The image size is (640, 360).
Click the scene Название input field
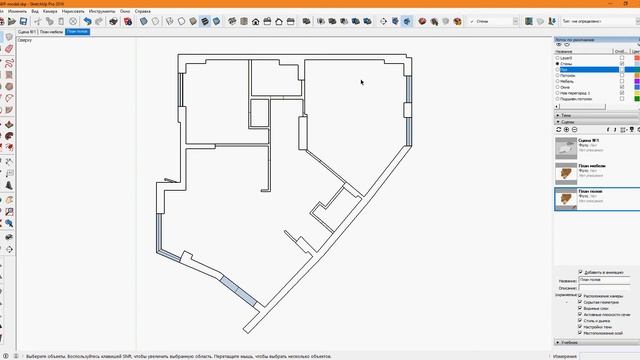pos(604,280)
